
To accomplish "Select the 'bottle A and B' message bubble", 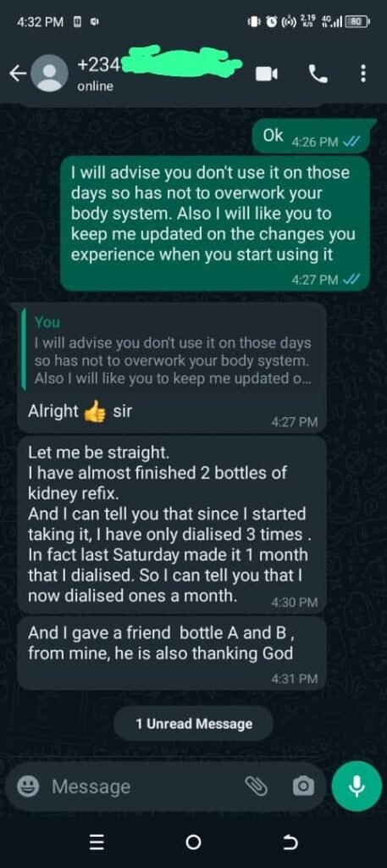I will click(x=172, y=653).
